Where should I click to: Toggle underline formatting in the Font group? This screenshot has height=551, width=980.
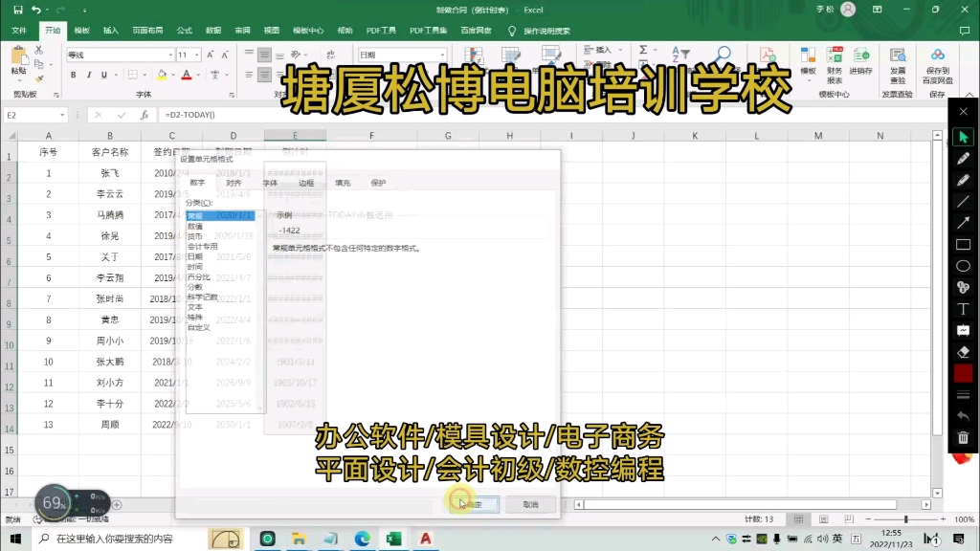point(103,75)
